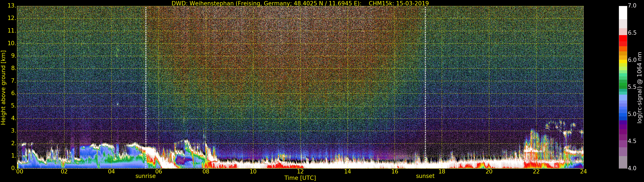This screenshot has height=182, width=644.
Task: Click the white dotted sunrise marker line
Action: [x=146, y=87]
